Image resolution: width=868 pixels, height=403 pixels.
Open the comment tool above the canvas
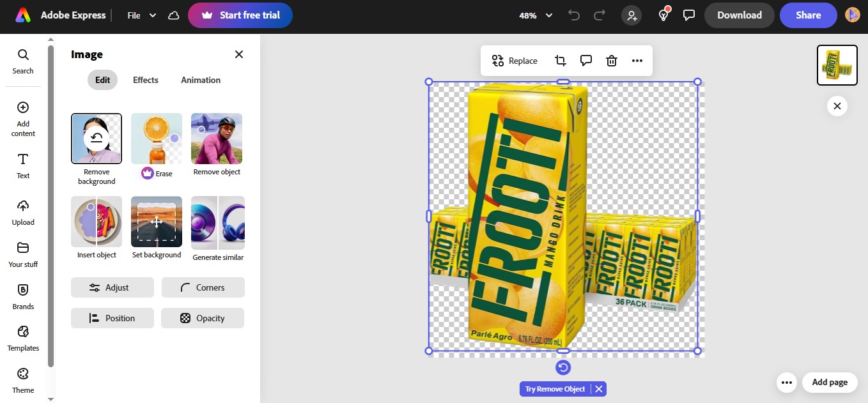pos(585,60)
